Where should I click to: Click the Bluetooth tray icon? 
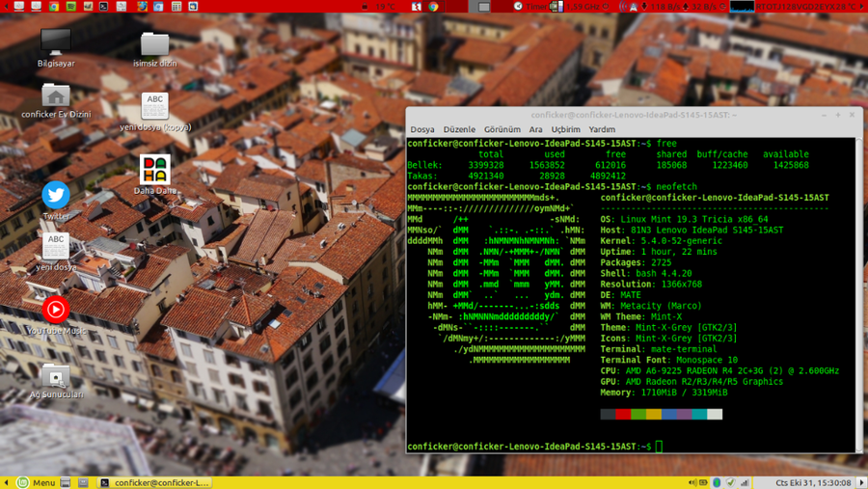717,482
